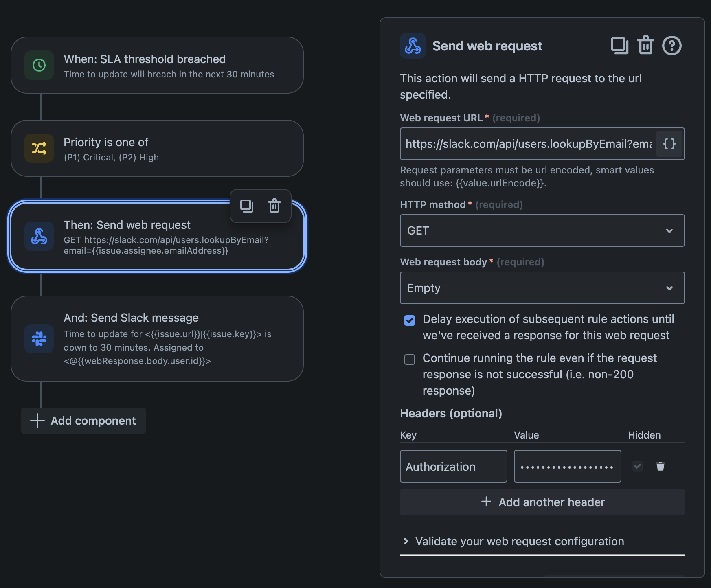Edit the hidden header value field
This screenshot has height=588, width=711.
568,466
